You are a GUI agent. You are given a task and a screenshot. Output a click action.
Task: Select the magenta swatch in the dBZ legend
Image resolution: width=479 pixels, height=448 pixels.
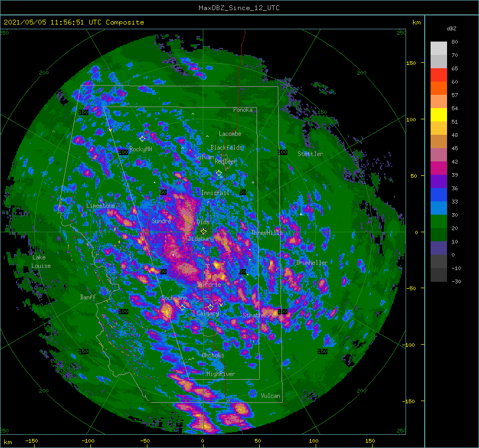pyautogui.click(x=439, y=168)
